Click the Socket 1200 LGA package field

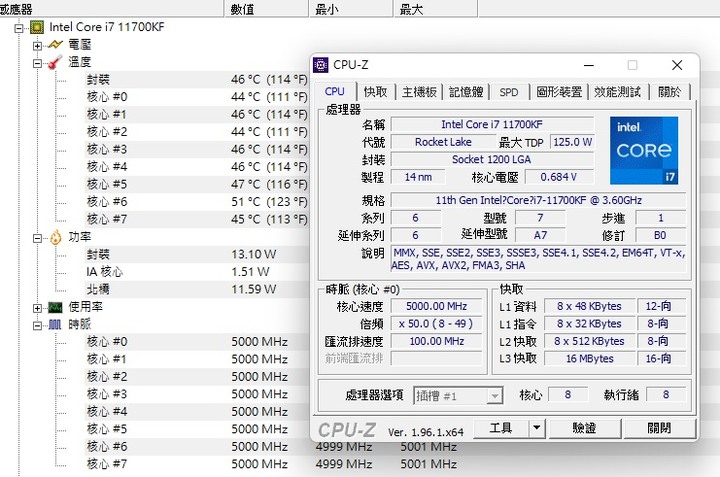(492, 159)
